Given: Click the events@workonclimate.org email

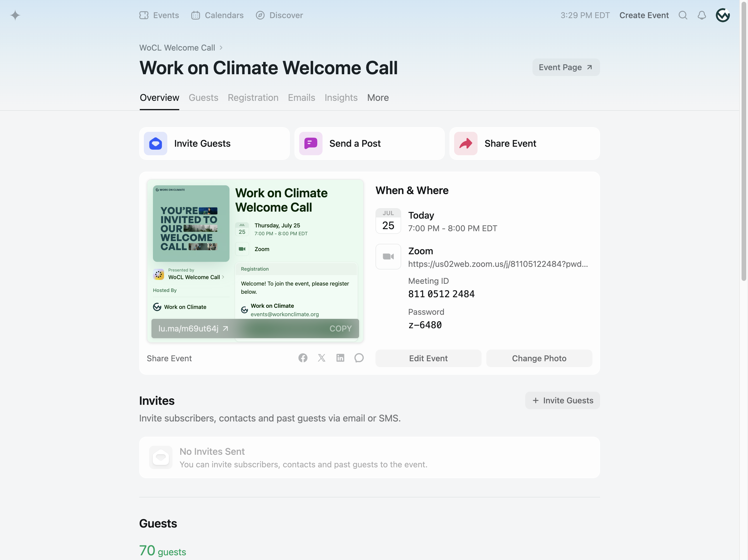Looking at the screenshot, I should coord(285,314).
